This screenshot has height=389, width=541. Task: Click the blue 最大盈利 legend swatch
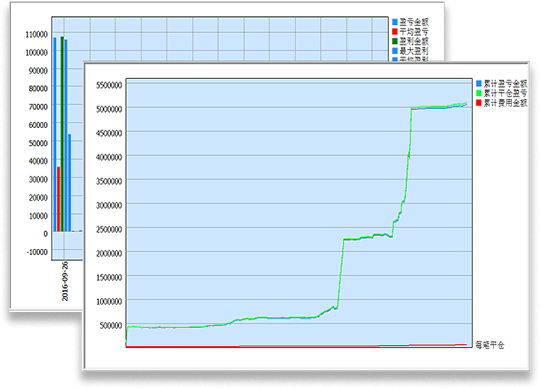pos(395,51)
